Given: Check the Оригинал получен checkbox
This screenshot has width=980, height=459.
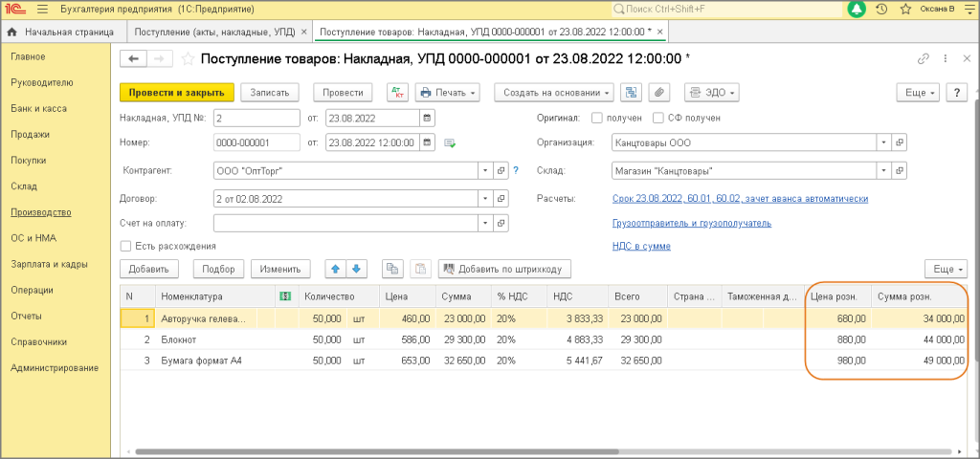Looking at the screenshot, I should point(597,119).
